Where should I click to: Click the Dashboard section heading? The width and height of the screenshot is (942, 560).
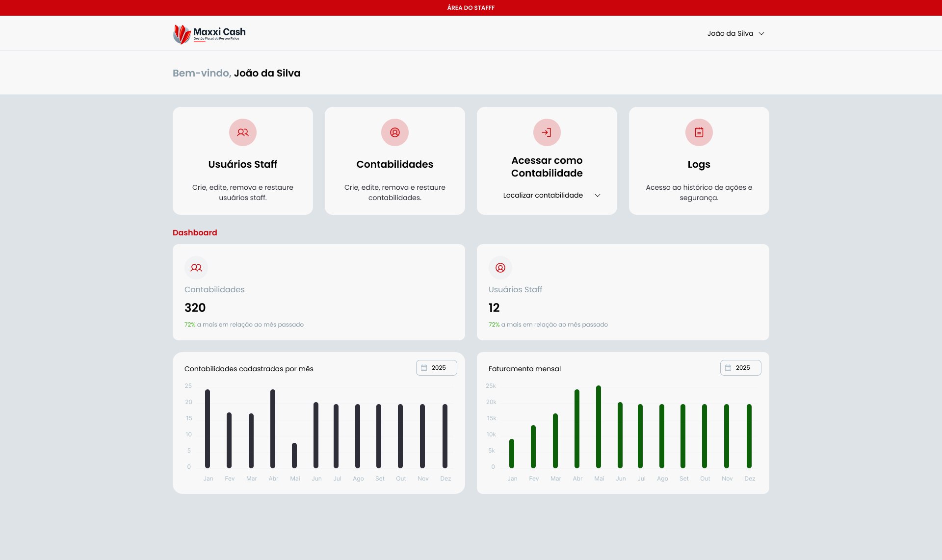(195, 232)
